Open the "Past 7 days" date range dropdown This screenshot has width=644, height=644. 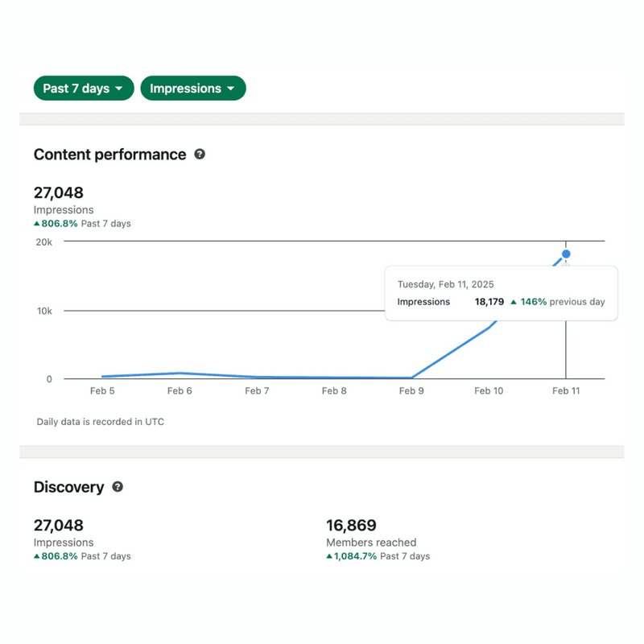(84, 89)
